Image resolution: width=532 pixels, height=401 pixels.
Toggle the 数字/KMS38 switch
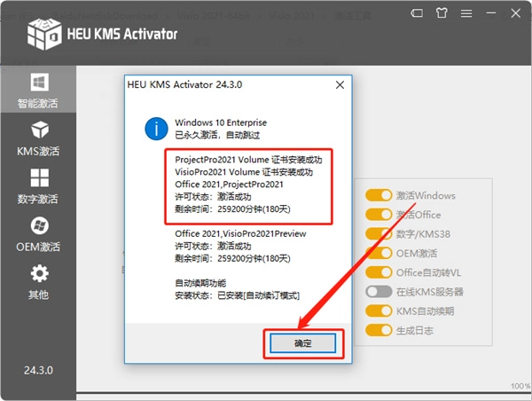[x=379, y=234]
